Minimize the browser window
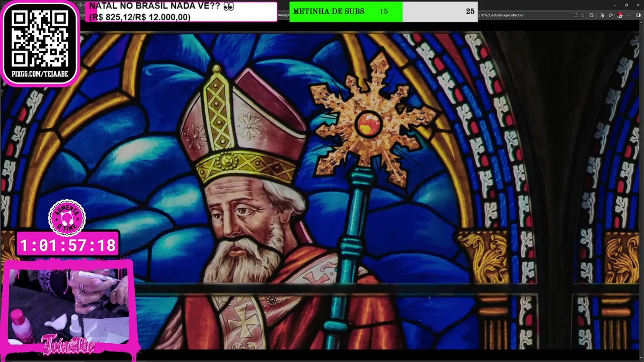 coord(615,5)
